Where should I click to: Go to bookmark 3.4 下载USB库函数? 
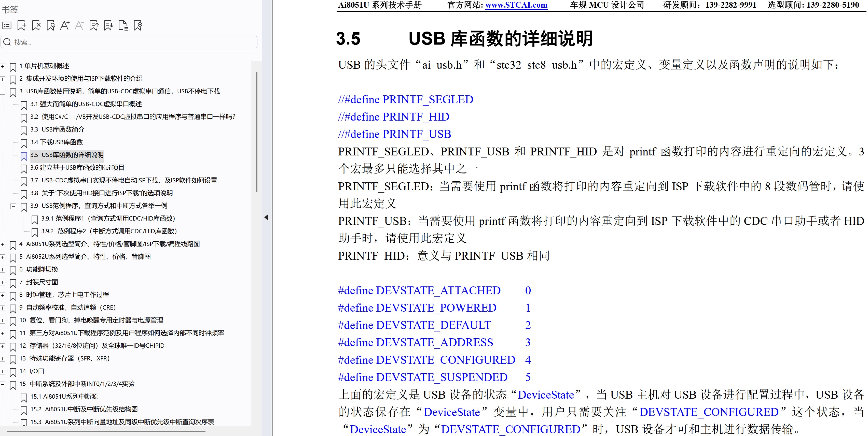pyautogui.click(x=56, y=142)
